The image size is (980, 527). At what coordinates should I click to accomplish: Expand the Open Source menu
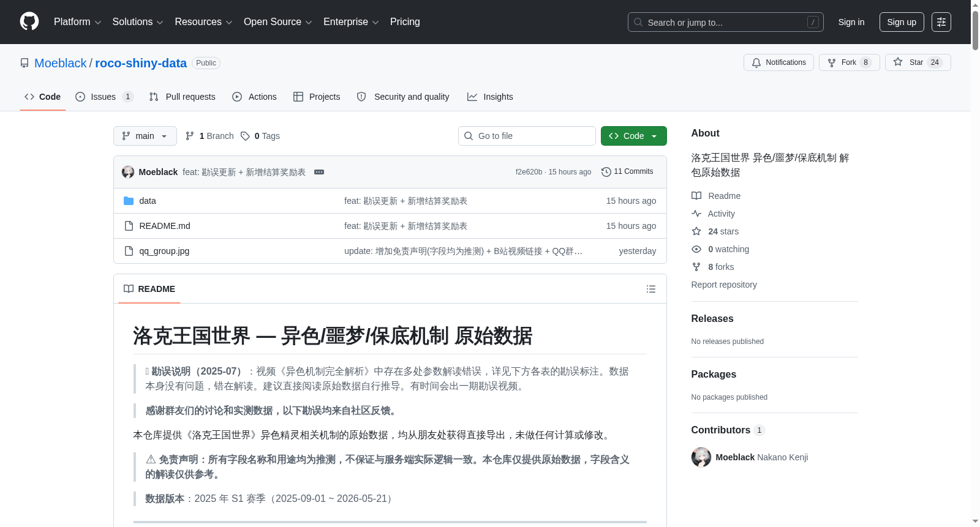tap(278, 22)
